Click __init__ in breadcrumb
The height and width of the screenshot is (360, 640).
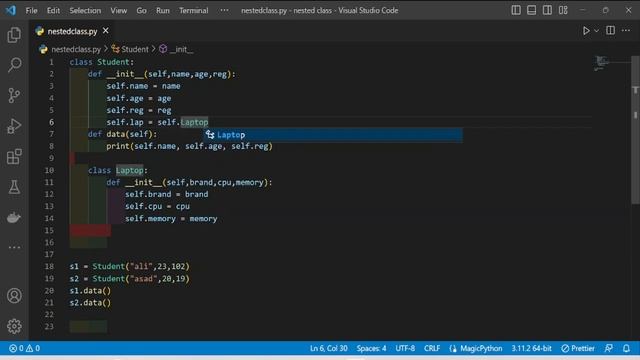coord(181,49)
